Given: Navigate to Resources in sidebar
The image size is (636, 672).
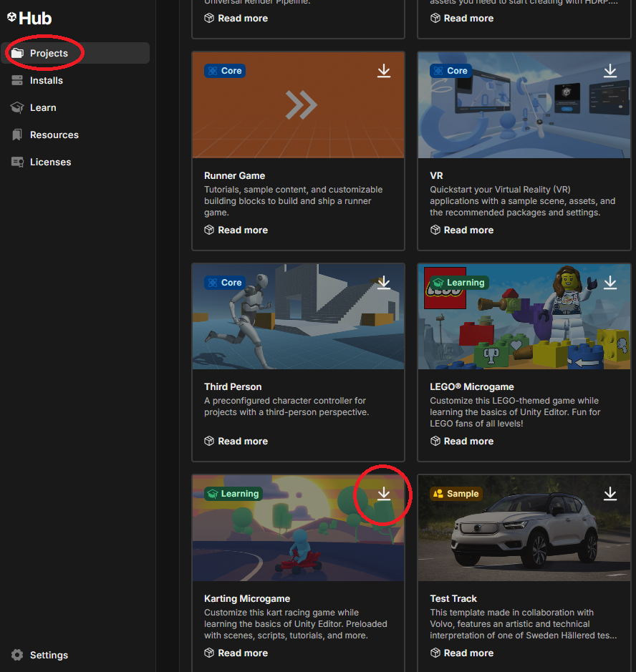Looking at the screenshot, I should click(x=54, y=135).
